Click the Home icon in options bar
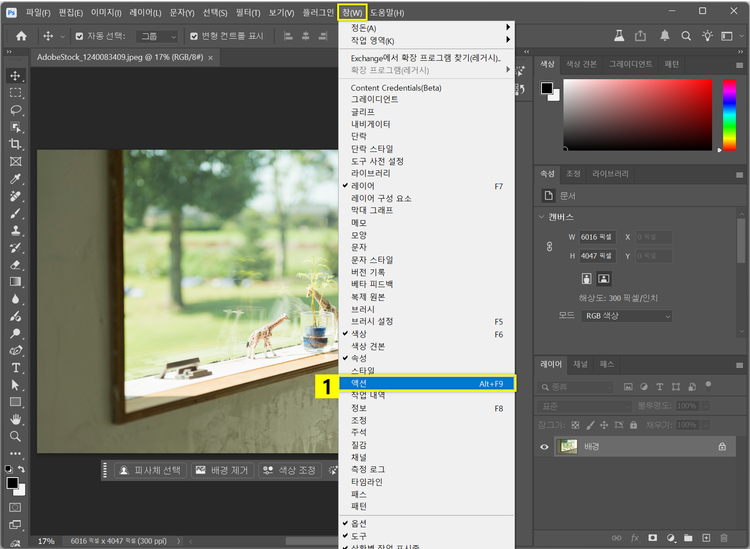Image resolution: width=750 pixels, height=549 pixels. pyautogui.click(x=21, y=36)
